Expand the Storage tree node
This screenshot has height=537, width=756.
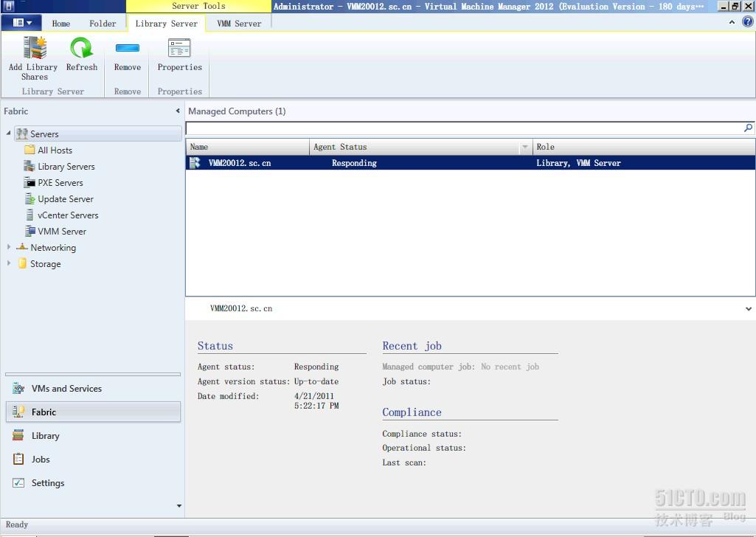pyautogui.click(x=9, y=263)
